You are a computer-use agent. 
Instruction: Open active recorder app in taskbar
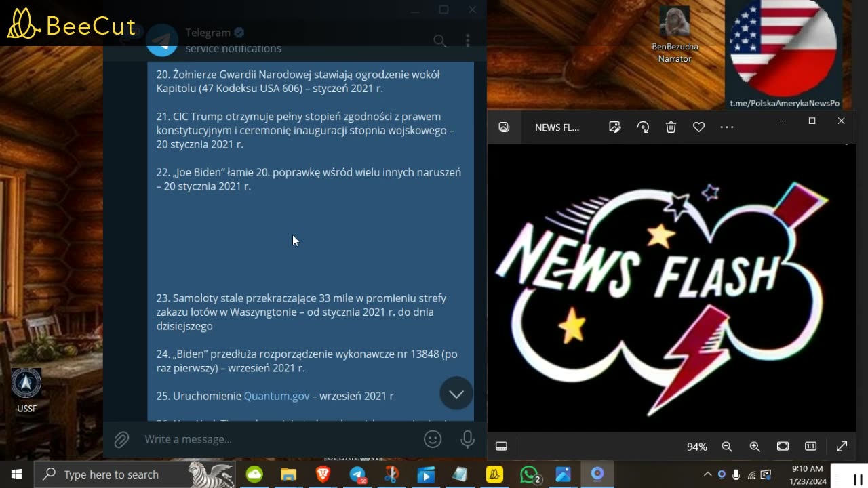point(597,474)
